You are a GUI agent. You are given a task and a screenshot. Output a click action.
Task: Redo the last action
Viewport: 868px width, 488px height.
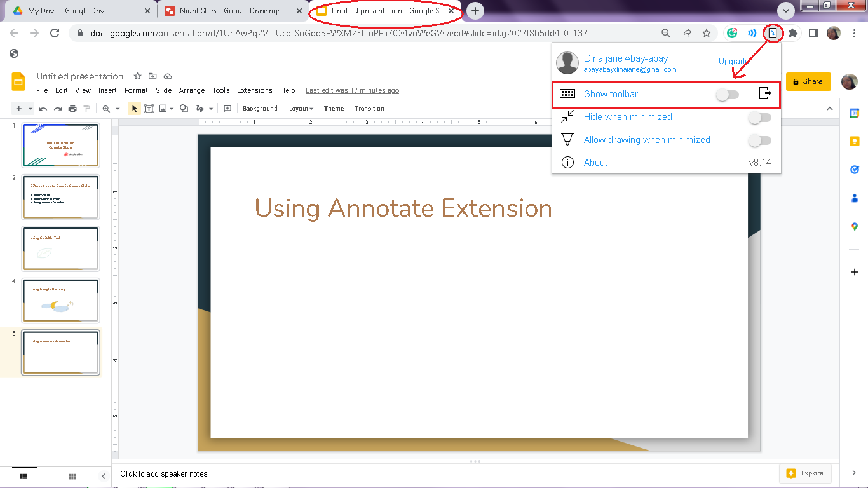pos(58,109)
